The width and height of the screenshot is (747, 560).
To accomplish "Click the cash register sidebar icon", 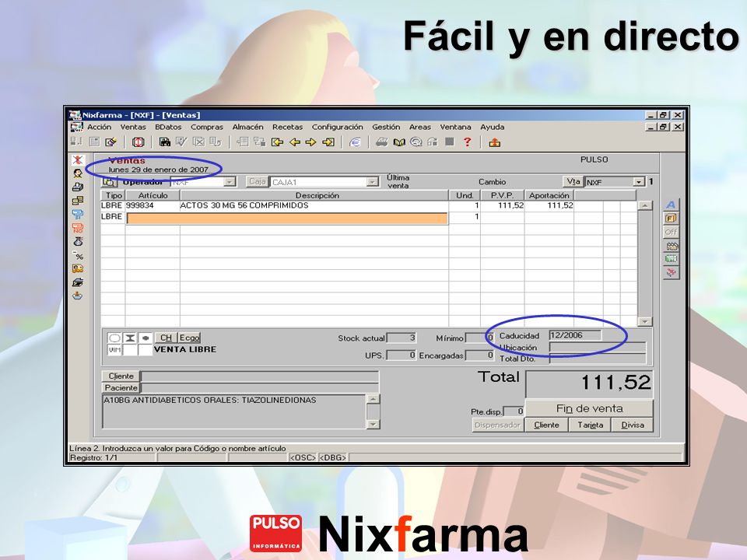I will point(78,187).
